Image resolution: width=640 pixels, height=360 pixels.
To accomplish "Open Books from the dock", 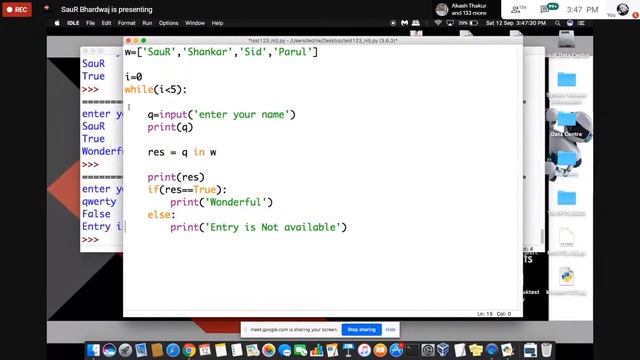I will click(x=380, y=350).
